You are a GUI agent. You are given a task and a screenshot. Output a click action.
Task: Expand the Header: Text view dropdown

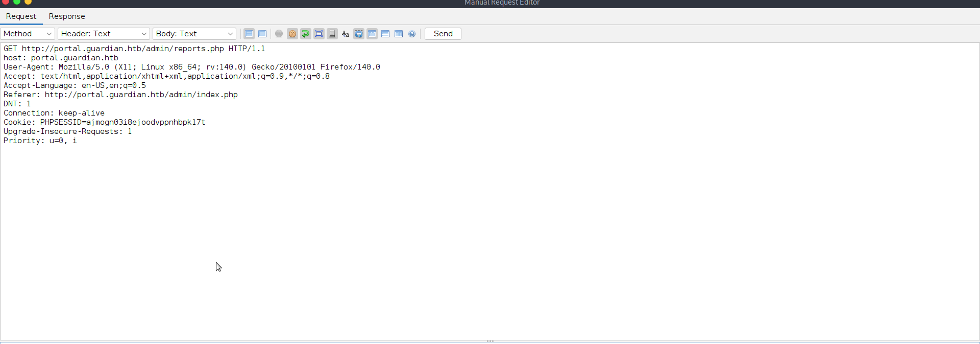tap(104, 34)
